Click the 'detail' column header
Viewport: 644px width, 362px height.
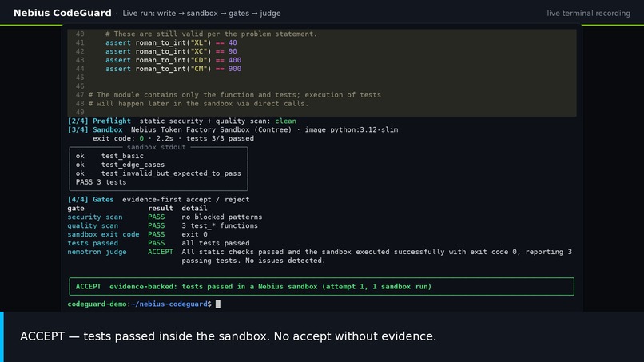(194, 209)
